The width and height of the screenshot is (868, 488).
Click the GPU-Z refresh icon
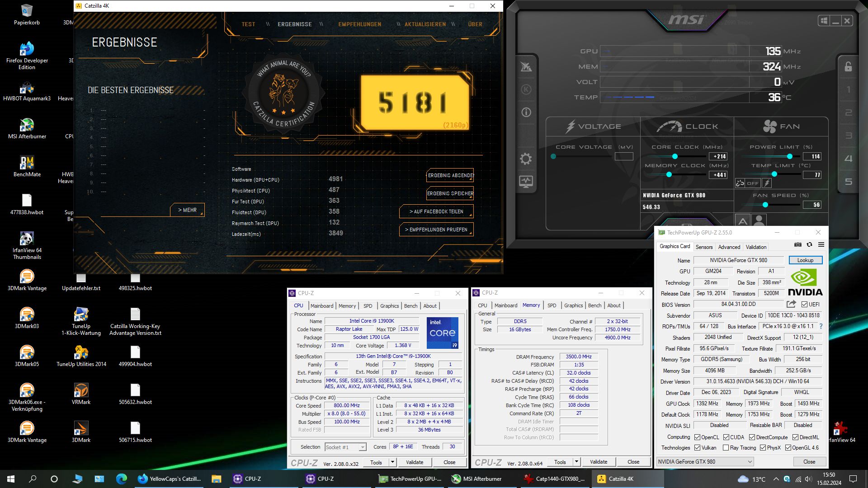(x=809, y=244)
